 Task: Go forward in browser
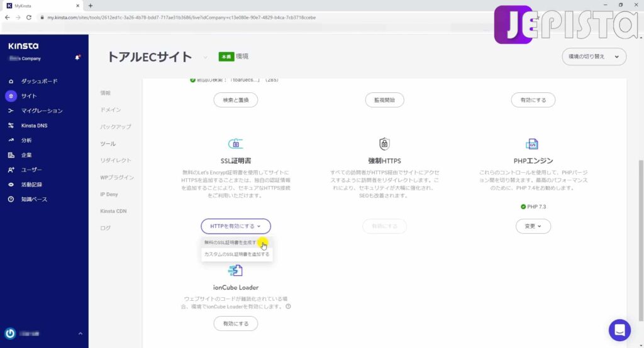click(x=18, y=18)
